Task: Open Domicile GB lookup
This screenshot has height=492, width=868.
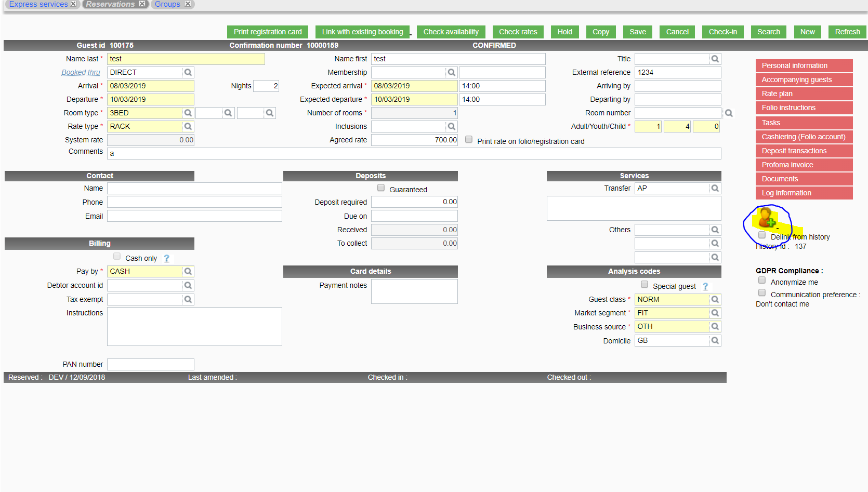Action: (x=715, y=340)
